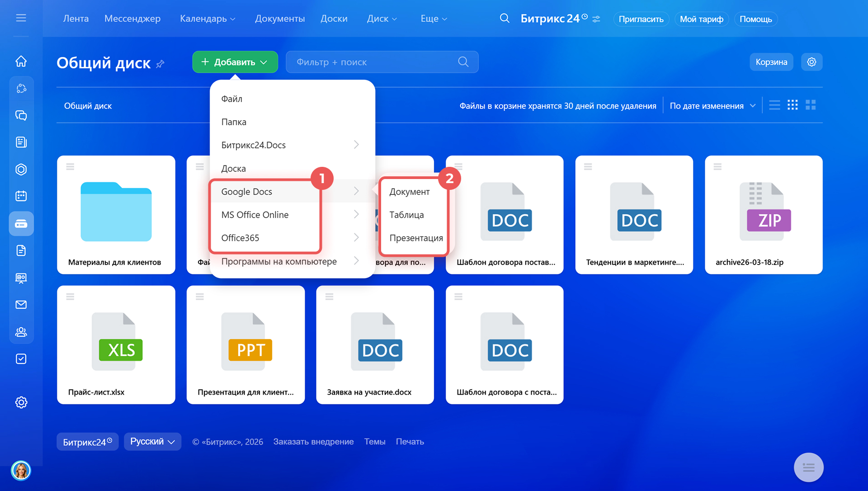Click the Корзина button

[x=771, y=62]
